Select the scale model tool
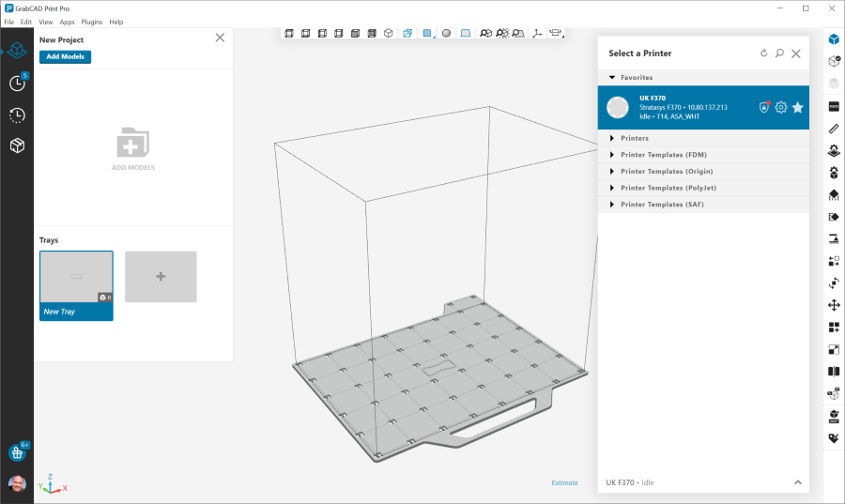Image resolution: width=845 pixels, height=504 pixels. click(834, 349)
